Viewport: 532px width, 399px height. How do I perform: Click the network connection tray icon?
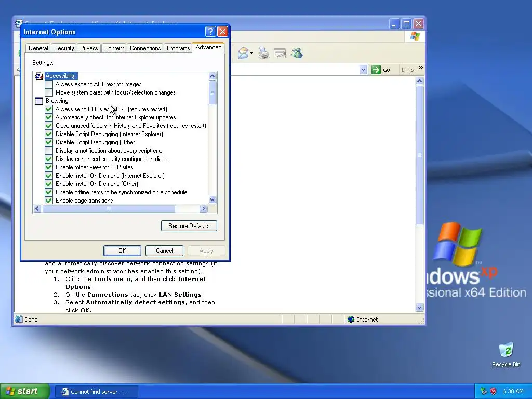coord(484,391)
